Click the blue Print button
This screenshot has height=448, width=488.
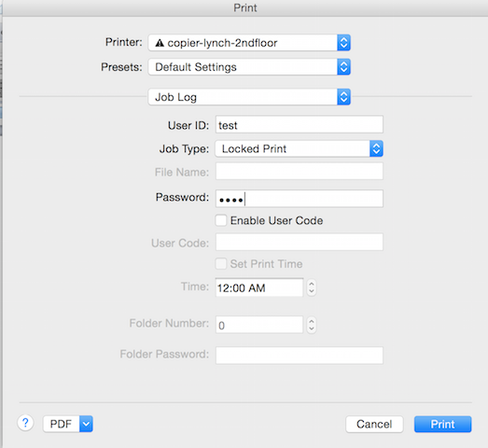click(x=442, y=424)
